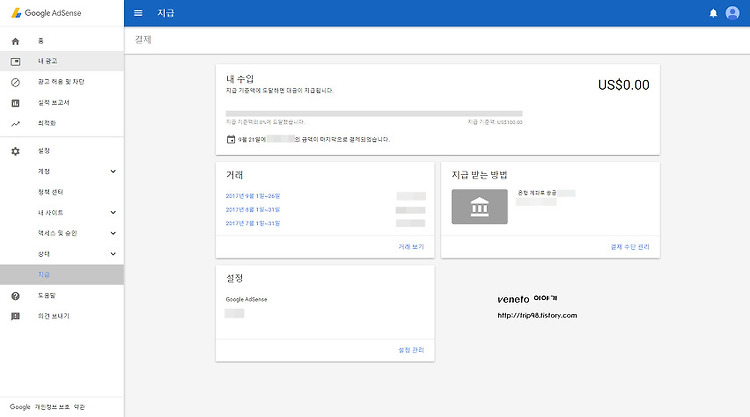Select 지급 (Payments) in sidebar
This screenshot has width=750, height=417.
click(62, 274)
